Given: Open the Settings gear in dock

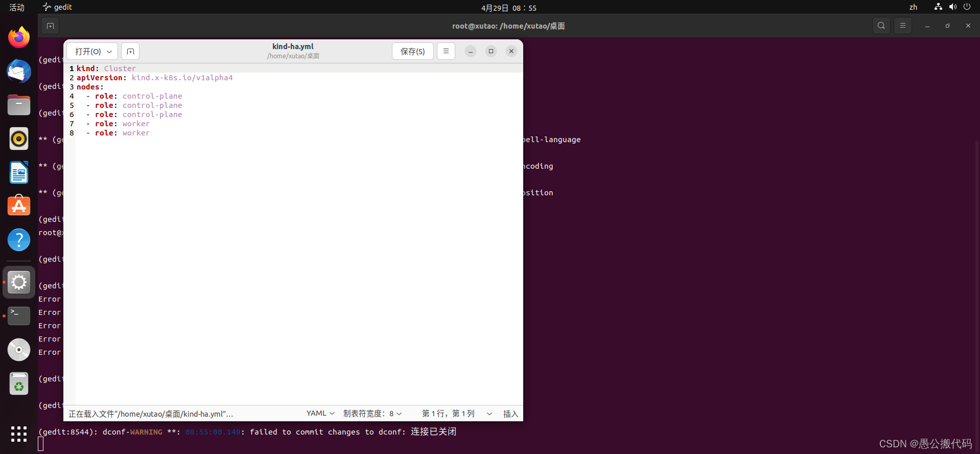Looking at the screenshot, I should click(x=19, y=282).
